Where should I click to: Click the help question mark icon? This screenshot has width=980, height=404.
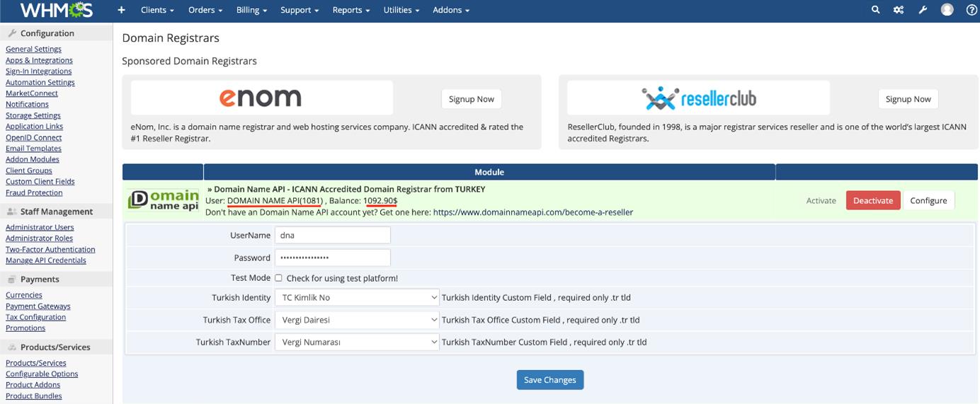(972, 10)
